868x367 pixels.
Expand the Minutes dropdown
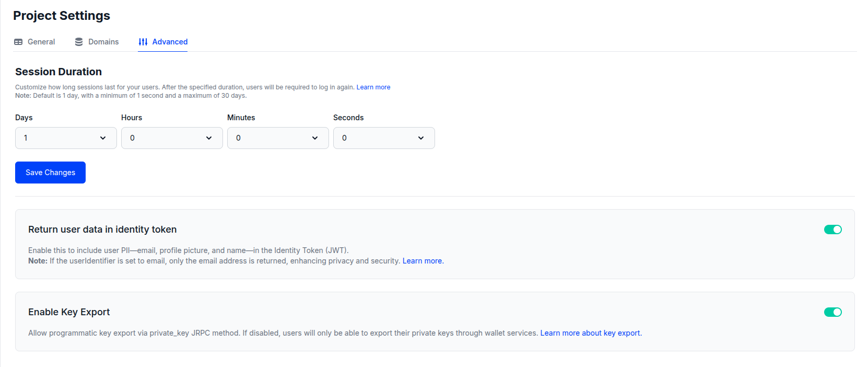click(278, 138)
